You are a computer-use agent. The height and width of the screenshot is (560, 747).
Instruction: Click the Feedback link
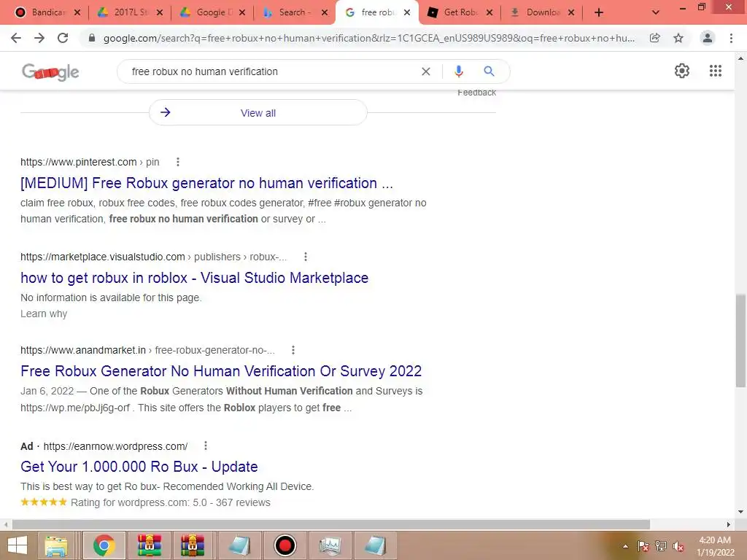pyautogui.click(x=477, y=93)
